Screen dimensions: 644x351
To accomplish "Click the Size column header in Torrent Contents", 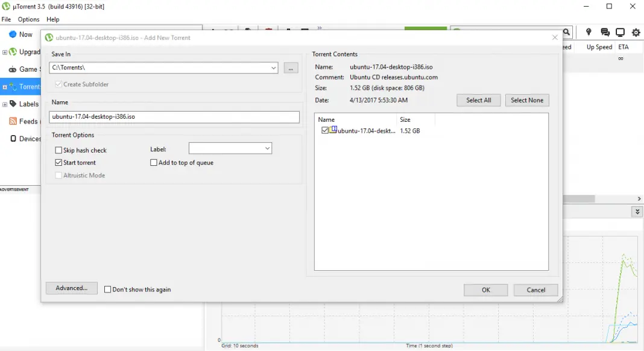I will [x=415, y=119].
